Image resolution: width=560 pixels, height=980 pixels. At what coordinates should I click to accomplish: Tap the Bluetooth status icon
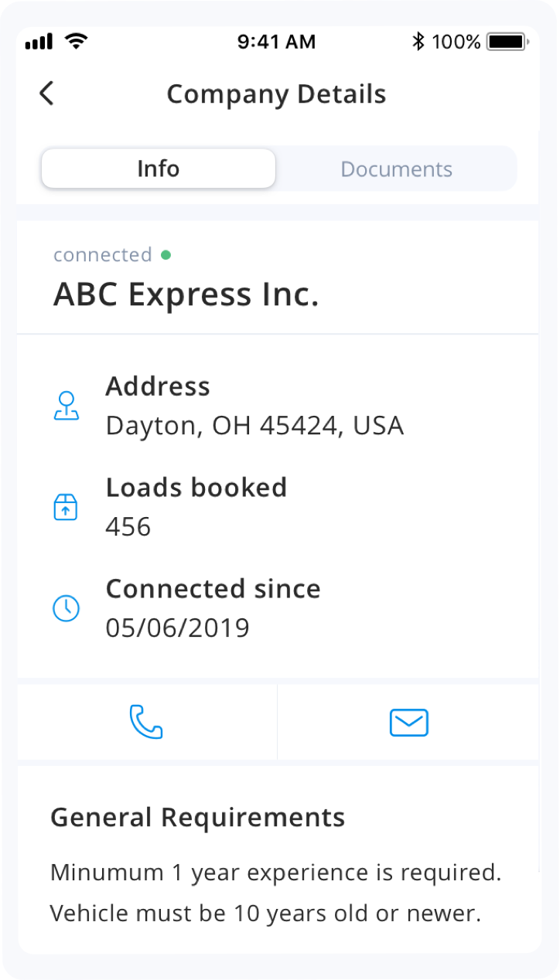coord(418,42)
